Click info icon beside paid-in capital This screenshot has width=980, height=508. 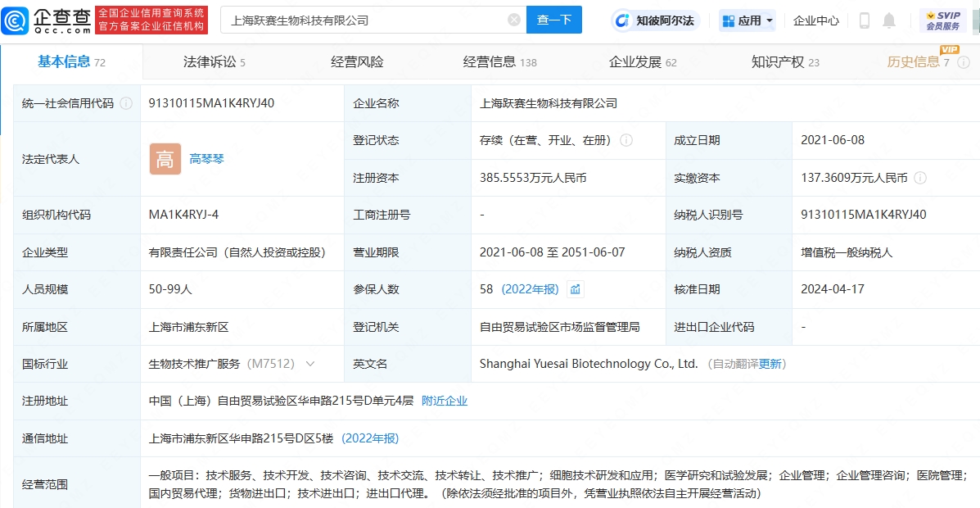tap(920, 178)
